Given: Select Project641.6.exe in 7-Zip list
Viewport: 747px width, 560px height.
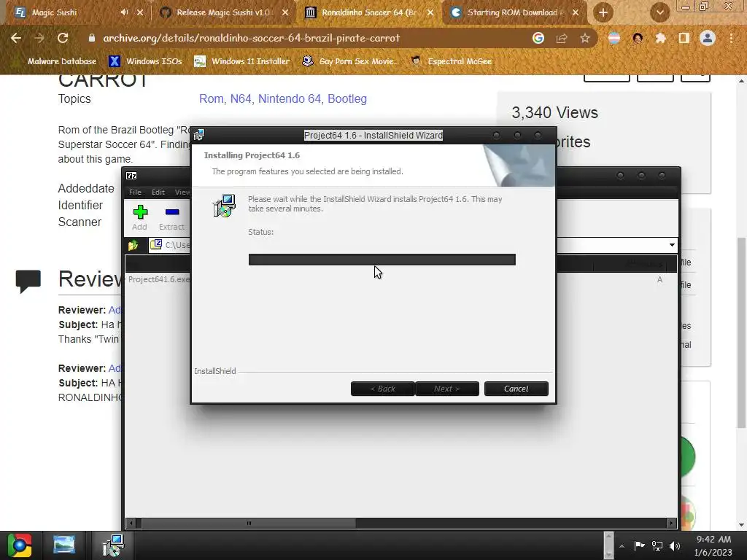Looking at the screenshot, I should click(x=159, y=279).
